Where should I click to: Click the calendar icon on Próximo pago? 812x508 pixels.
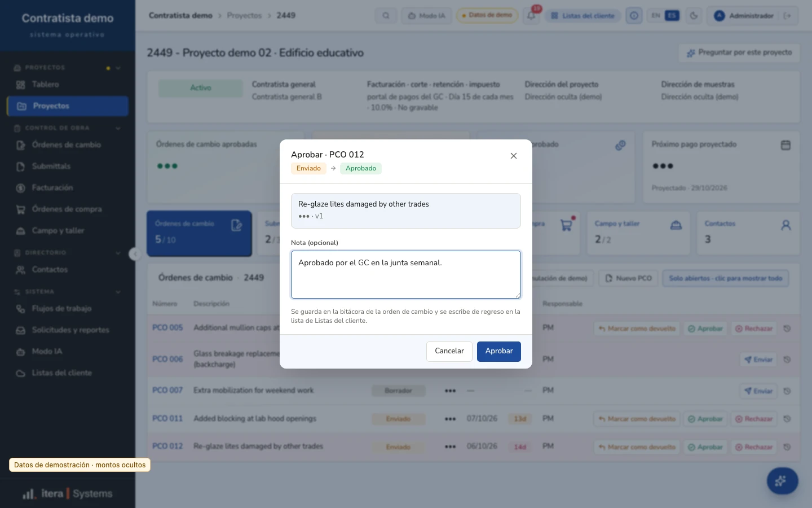tap(785, 145)
